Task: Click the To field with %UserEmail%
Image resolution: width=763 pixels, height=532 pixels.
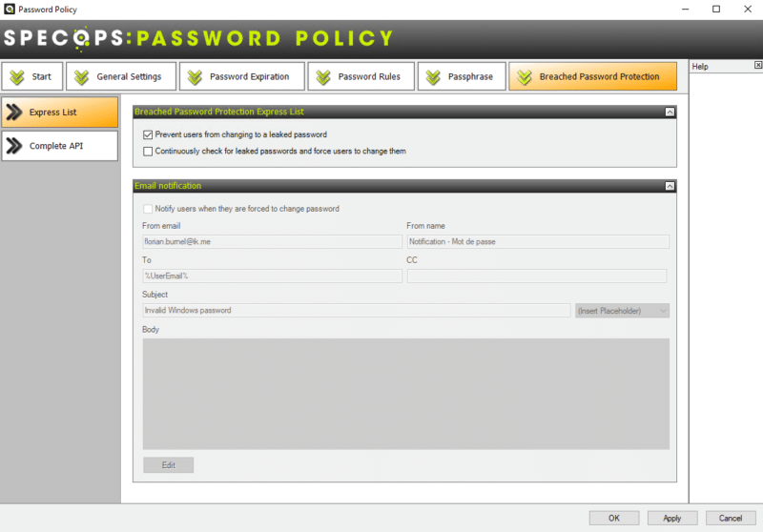Action: [x=272, y=276]
